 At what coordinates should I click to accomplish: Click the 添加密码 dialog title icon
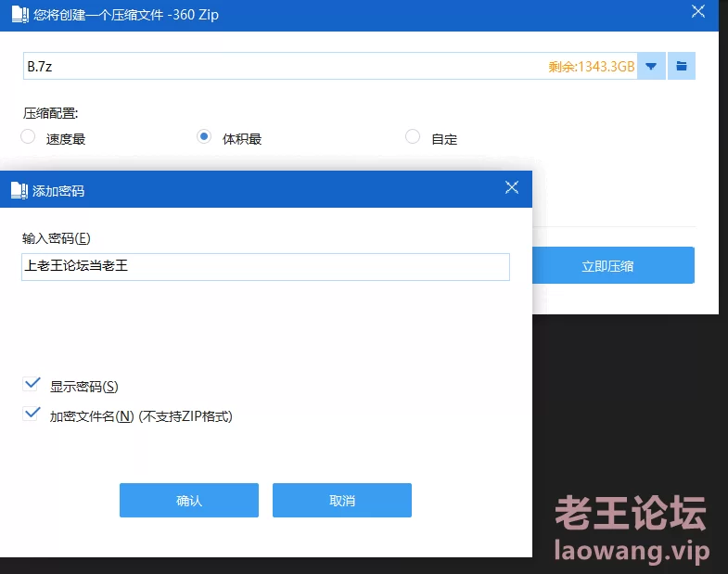coord(19,190)
